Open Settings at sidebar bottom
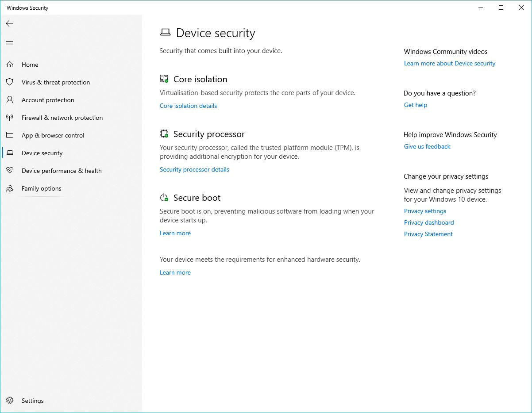 point(71,401)
